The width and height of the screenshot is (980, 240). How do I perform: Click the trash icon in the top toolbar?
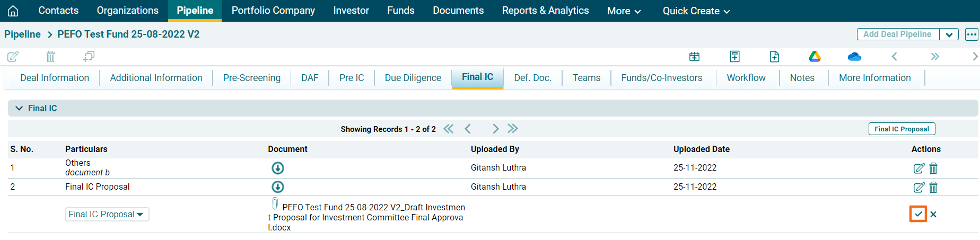50,56
